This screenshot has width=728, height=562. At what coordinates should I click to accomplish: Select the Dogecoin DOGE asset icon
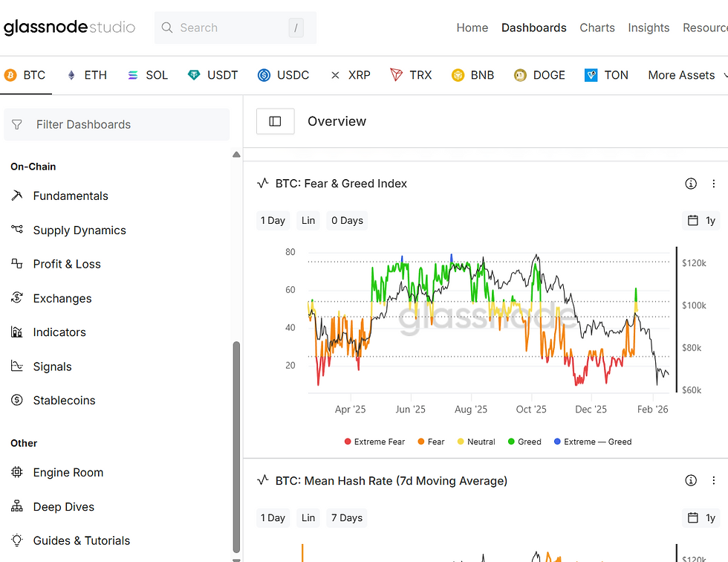520,75
